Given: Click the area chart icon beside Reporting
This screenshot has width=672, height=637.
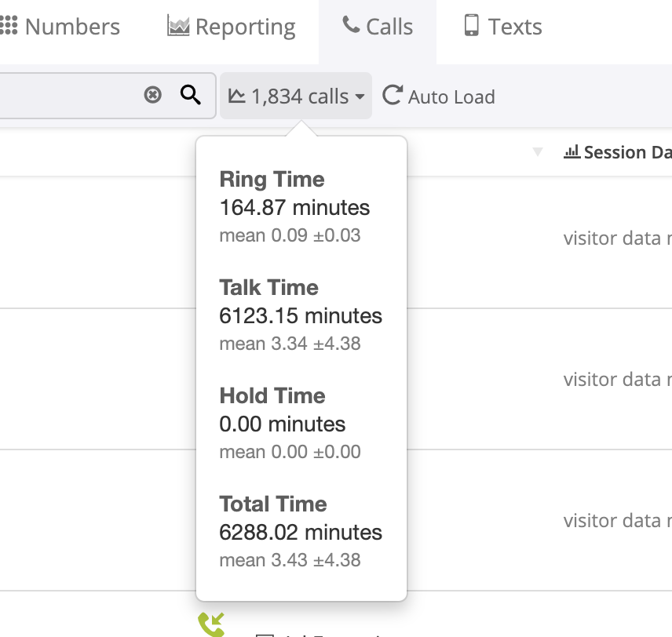Looking at the screenshot, I should click(178, 26).
